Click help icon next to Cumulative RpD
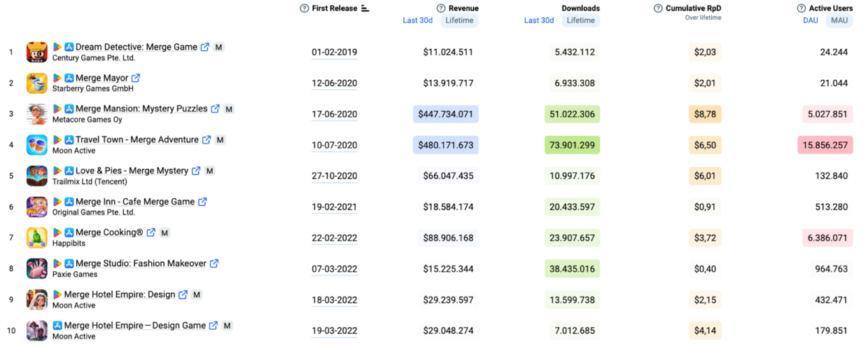 point(658,8)
